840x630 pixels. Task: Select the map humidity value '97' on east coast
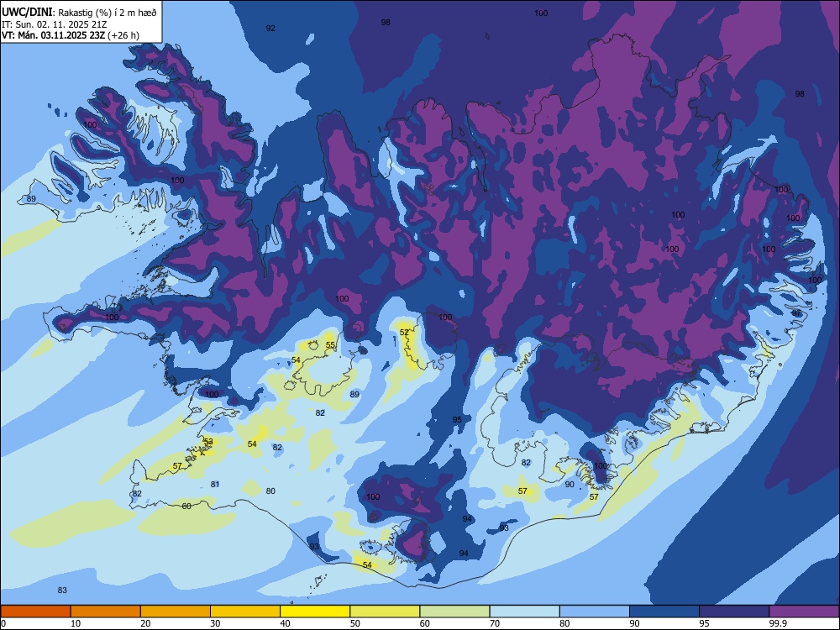click(796, 312)
